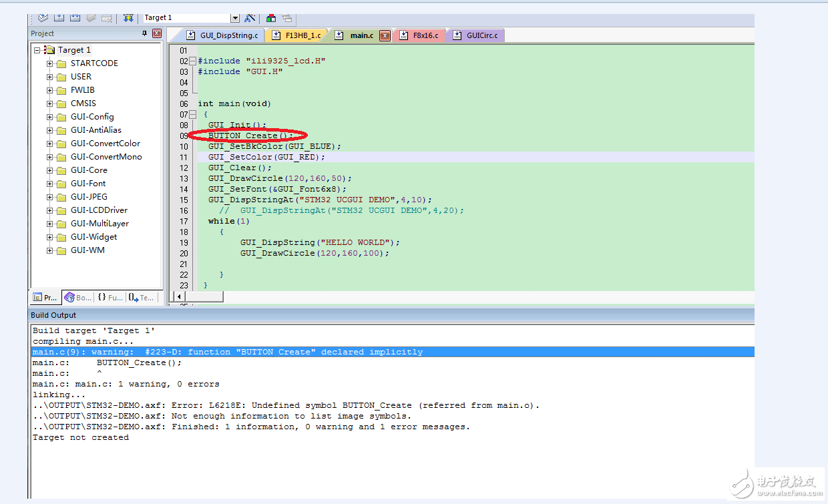Collapse the Target 1 tree root

[37, 50]
